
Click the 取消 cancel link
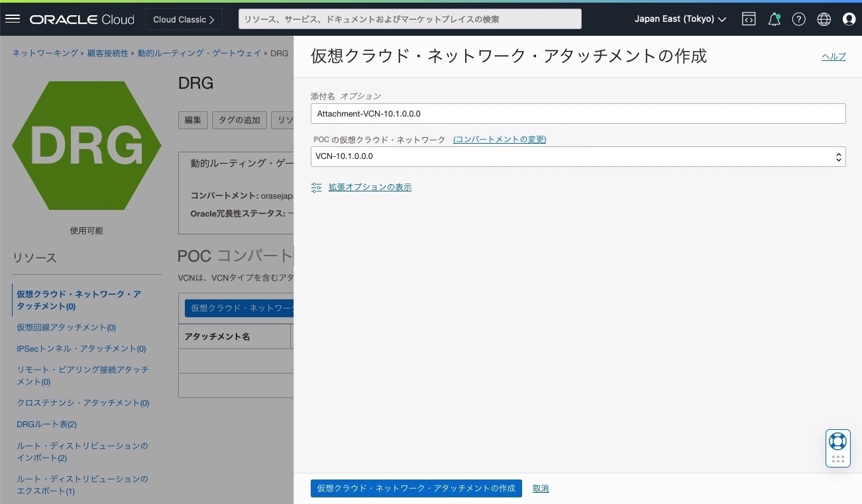[x=541, y=489]
